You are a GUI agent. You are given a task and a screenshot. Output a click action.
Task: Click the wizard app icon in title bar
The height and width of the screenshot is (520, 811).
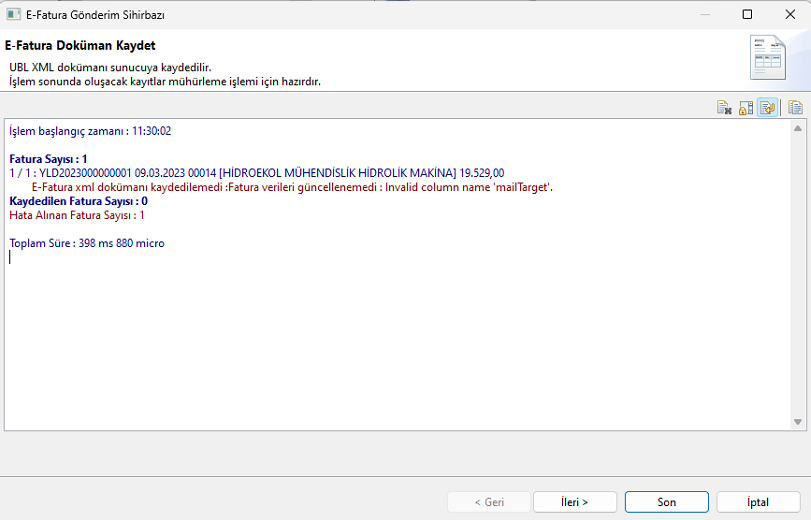click(14, 15)
